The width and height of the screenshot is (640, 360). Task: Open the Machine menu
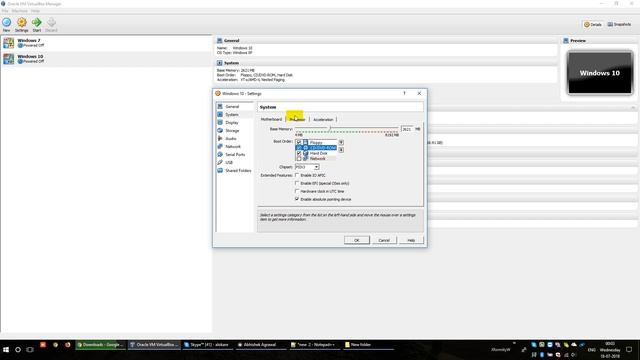tap(19, 11)
